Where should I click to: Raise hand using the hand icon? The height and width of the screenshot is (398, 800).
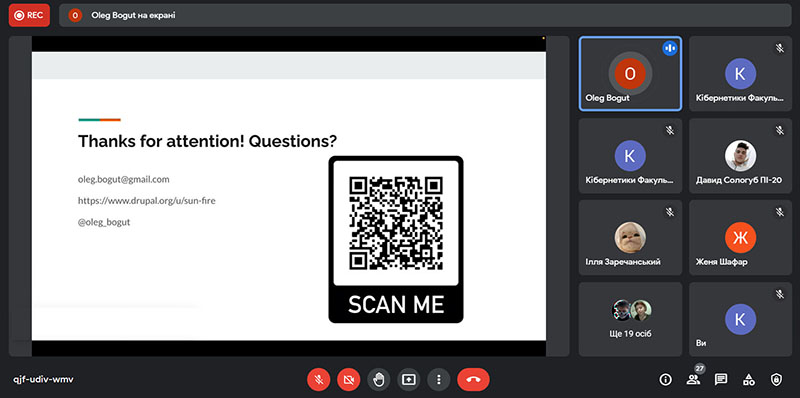[x=379, y=380]
